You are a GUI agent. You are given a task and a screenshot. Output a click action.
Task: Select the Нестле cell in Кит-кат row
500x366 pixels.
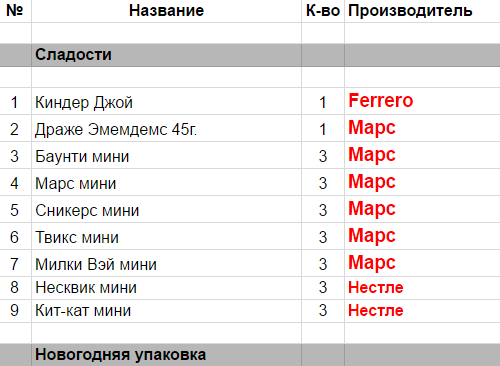tap(422, 311)
